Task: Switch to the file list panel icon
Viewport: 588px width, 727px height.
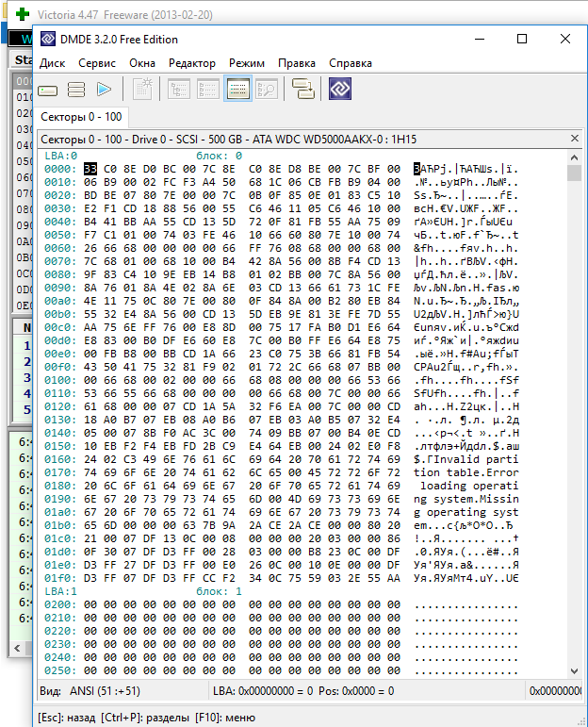Action: pyautogui.click(x=208, y=90)
